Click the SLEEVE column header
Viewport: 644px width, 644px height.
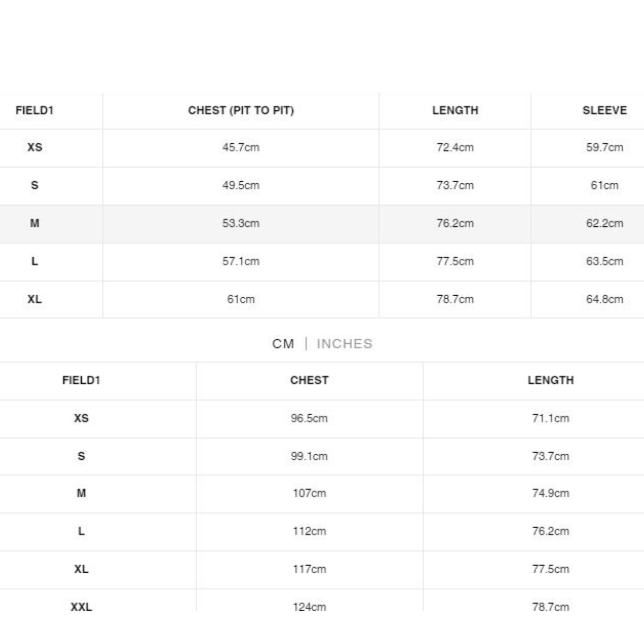click(604, 110)
